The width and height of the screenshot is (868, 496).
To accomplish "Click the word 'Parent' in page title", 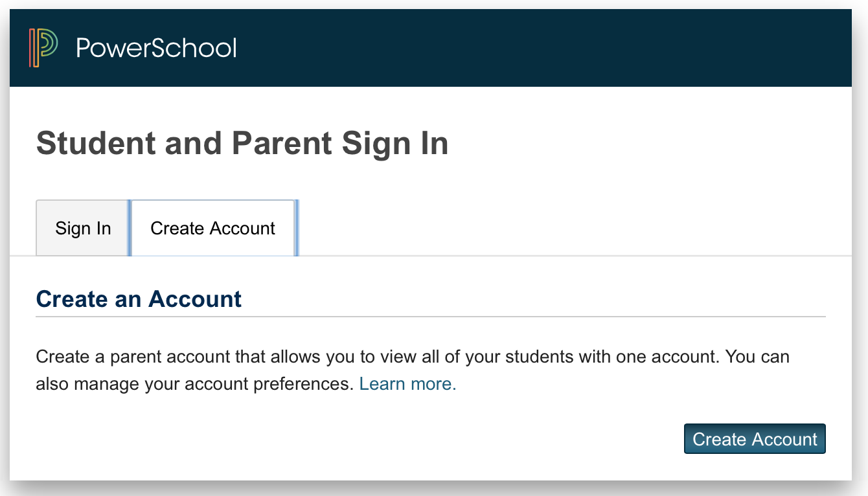I will click(x=282, y=144).
